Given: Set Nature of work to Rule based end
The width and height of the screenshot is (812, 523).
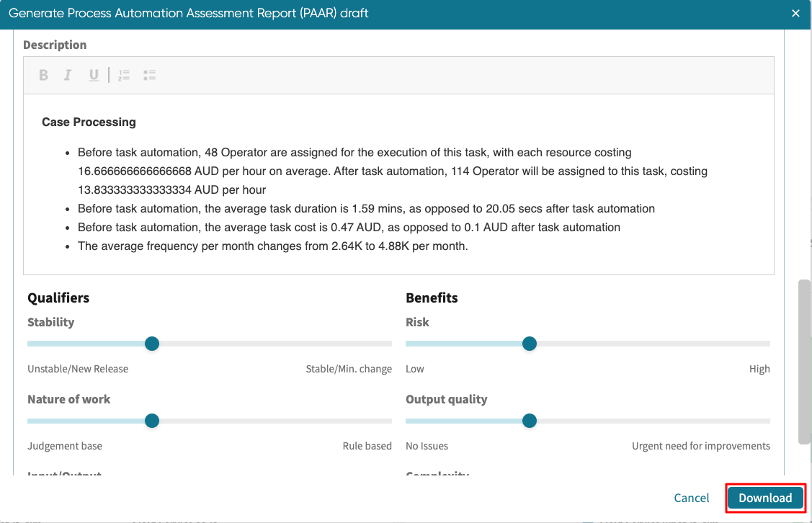Looking at the screenshot, I should (x=390, y=421).
